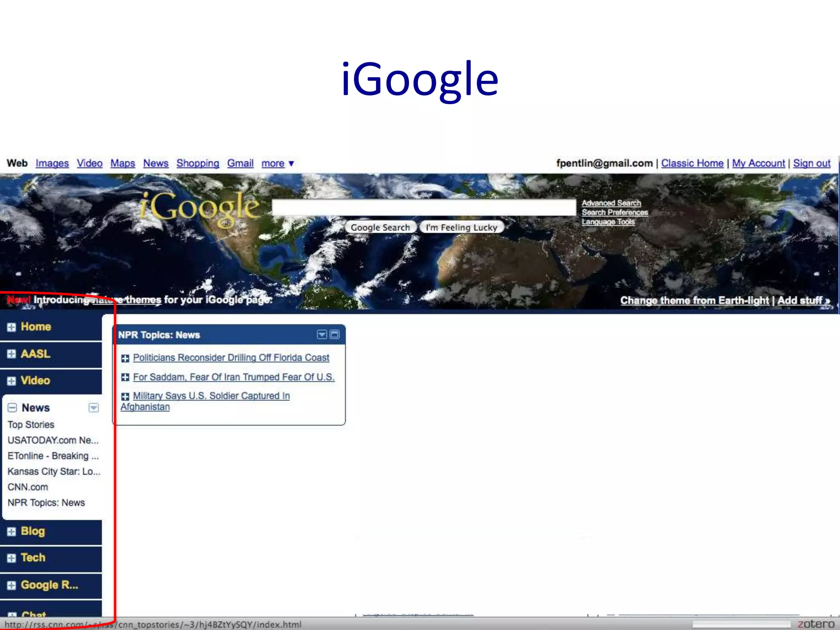Expand the Tech tab plus icon
This screenshot has height=630, width=840.
coord(11,558)
